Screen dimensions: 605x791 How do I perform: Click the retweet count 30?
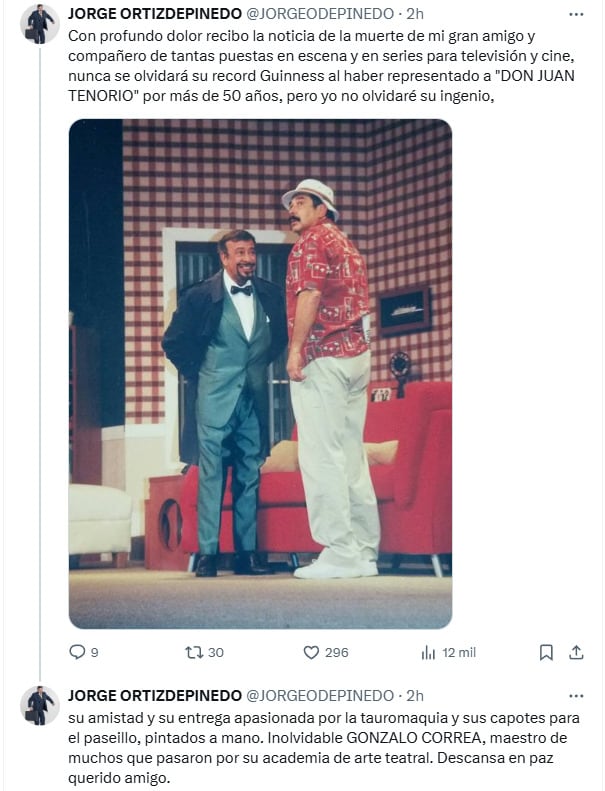pos(215,652)
